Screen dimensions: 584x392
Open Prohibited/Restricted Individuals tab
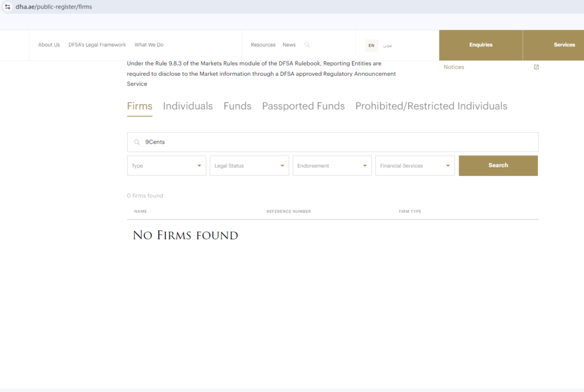[431, 106]
